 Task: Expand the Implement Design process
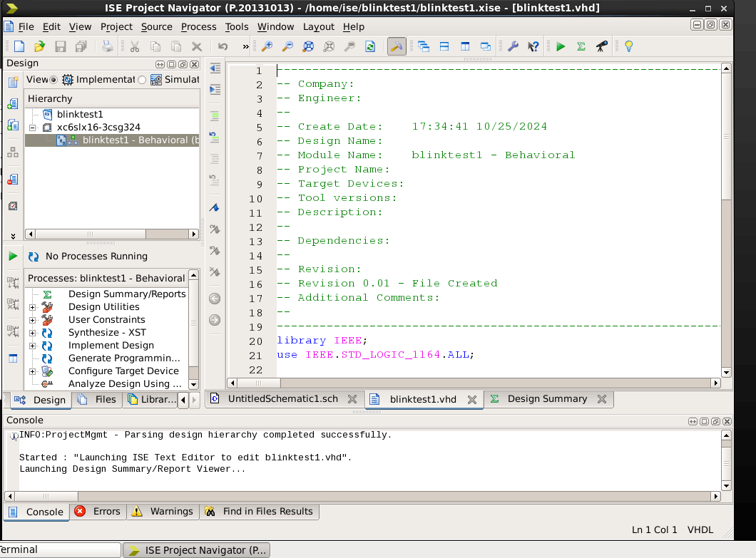click(x=33, y=346)
